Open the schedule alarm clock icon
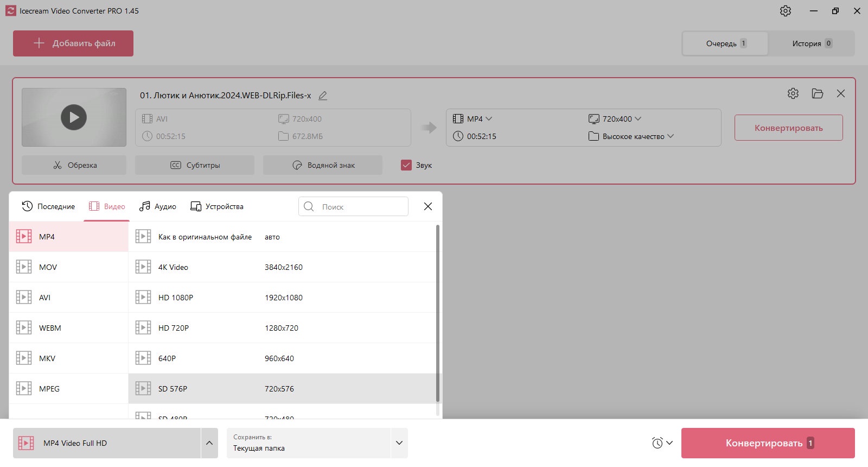The height and width of the screenshot is (467, 868). tap(658, 443)
